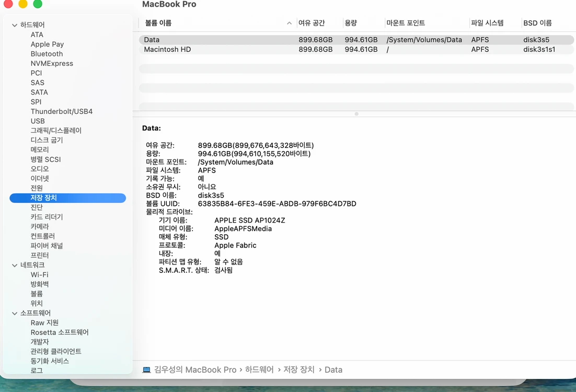576x392 pixels.
Task: Select Bluetooth in the sidebar
Action: click(x=47, y=54)
